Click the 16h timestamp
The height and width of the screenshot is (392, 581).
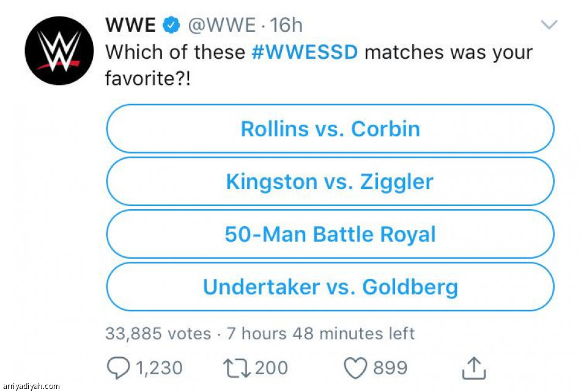286,25
